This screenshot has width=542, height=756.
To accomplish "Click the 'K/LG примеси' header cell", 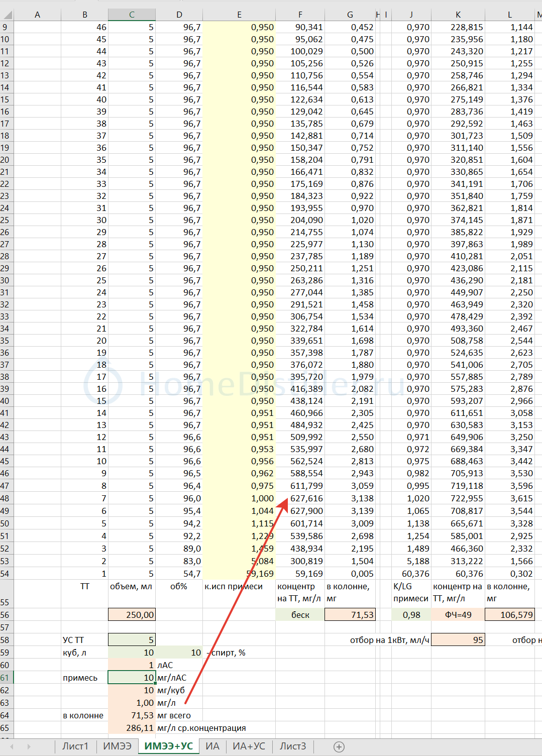I will [x=411, y=594].
